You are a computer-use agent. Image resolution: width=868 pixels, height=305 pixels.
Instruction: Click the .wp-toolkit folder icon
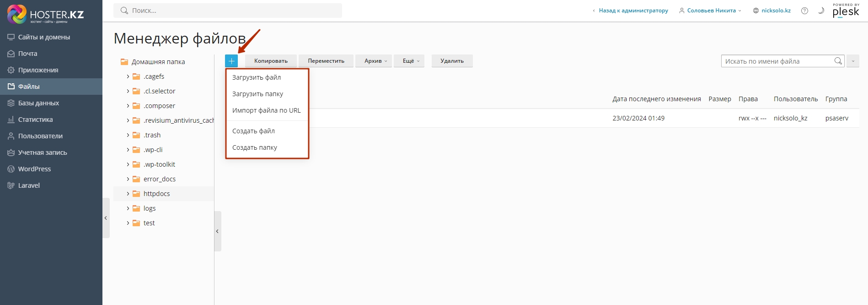point(136,164)
